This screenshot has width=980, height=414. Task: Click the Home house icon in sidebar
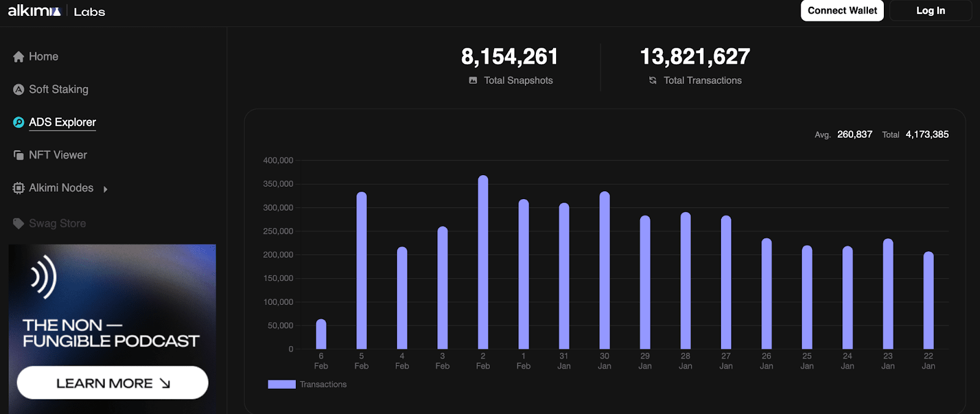(x=18, y=57)
